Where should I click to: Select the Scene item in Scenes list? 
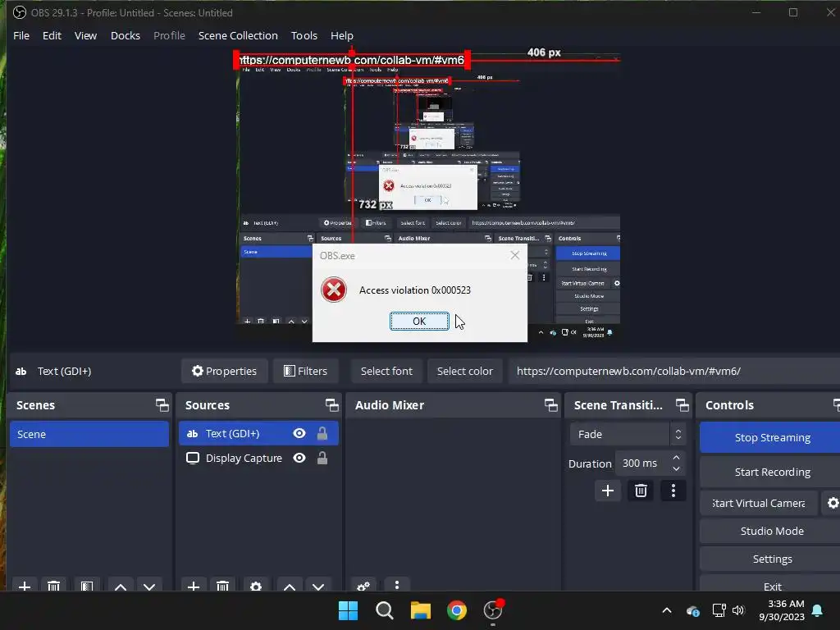tap(89, 434)
